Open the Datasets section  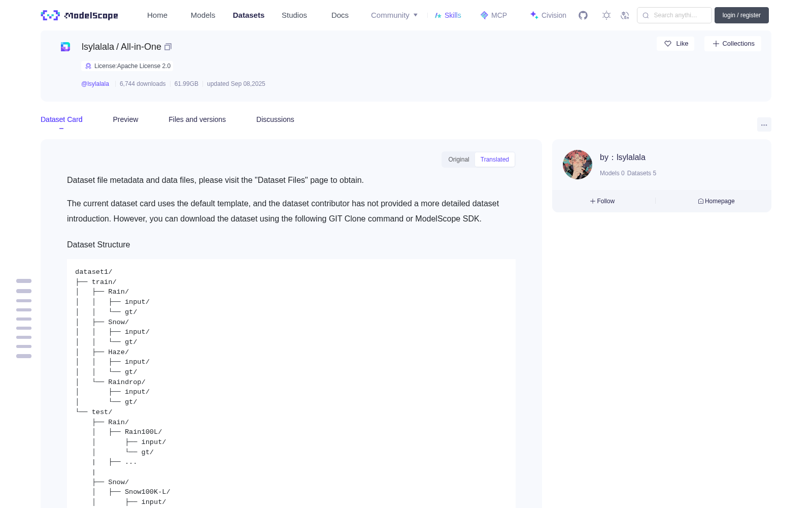click(249, 15)
